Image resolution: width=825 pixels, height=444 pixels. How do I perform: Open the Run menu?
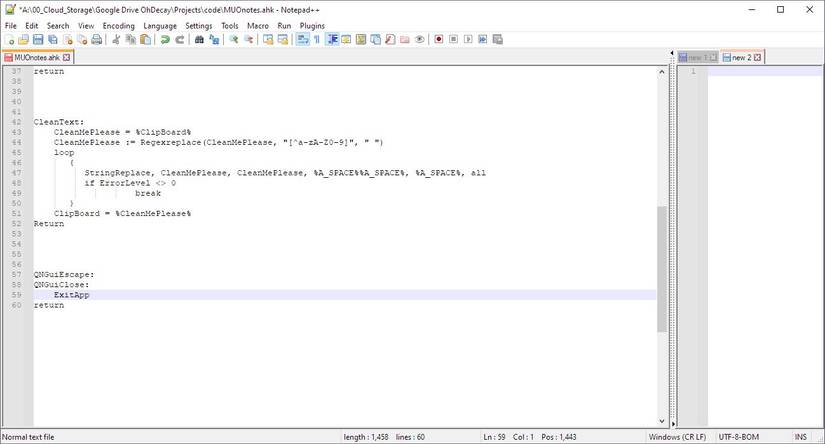[x=284, y=26]
